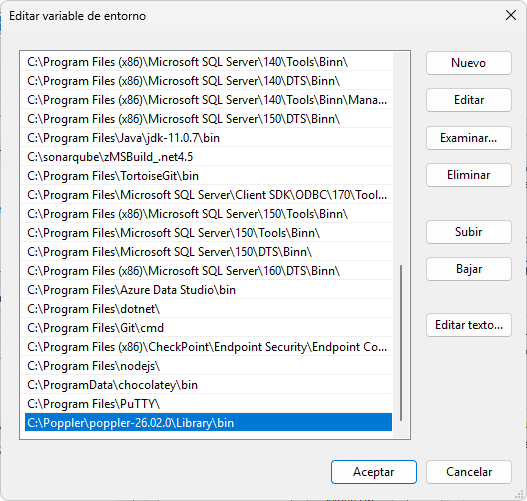Screen dimensions: 527x501
Task: Select the C:\Program Files\PuTTY\ entry
Action: click(x=208, y=404)
